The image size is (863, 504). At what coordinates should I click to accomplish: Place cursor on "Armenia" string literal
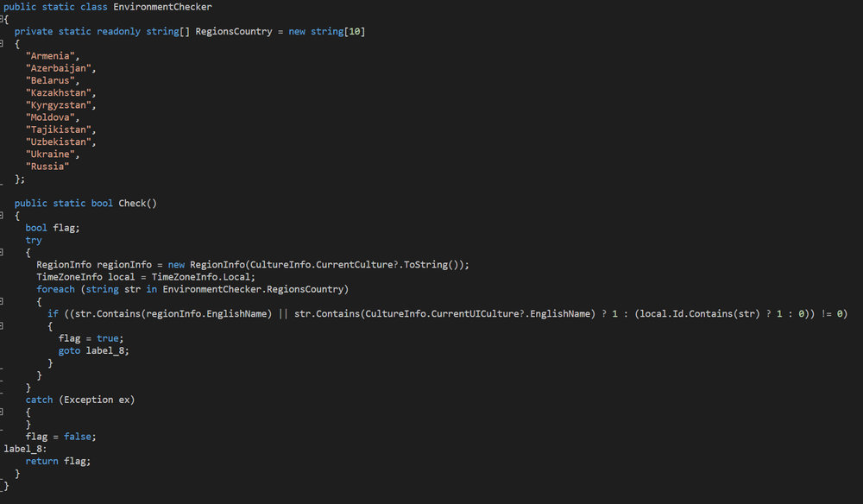[53, 56]
